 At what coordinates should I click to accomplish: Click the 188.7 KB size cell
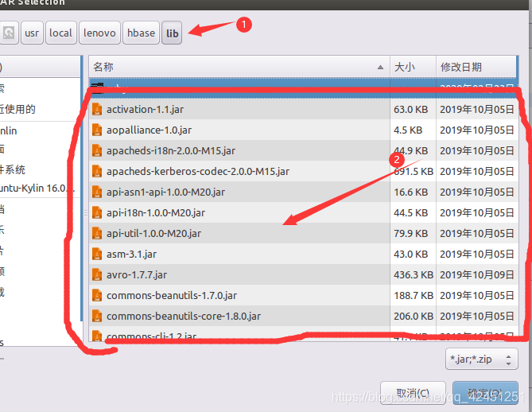(x=414, y=296)
